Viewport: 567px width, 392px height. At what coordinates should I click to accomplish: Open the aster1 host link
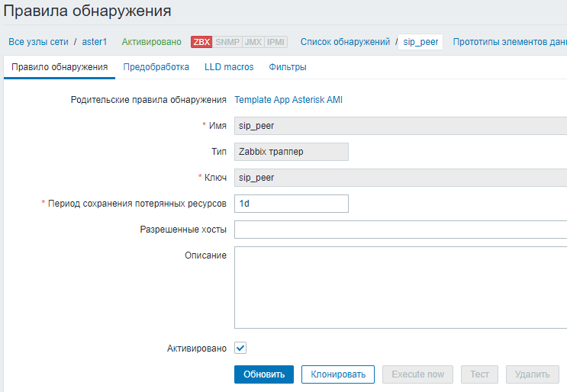(95, 42)
